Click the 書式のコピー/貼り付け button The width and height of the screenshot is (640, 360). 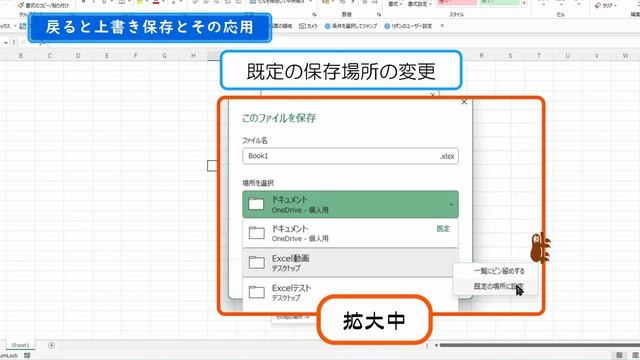click(44, 5)
